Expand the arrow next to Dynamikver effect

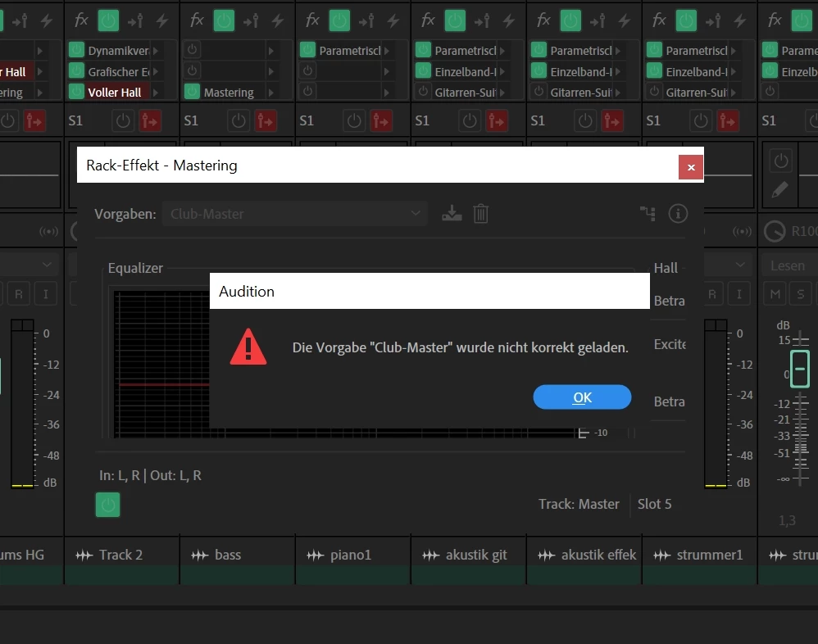156,51
